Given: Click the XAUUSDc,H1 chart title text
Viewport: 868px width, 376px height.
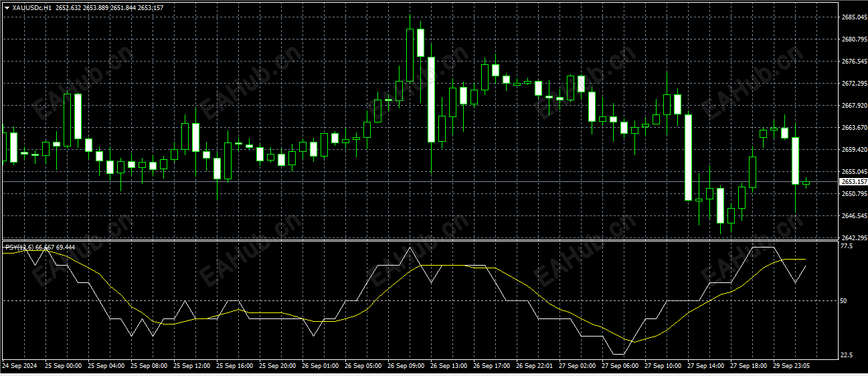Looking at the screenshot, I should click(x=32, y=7).
